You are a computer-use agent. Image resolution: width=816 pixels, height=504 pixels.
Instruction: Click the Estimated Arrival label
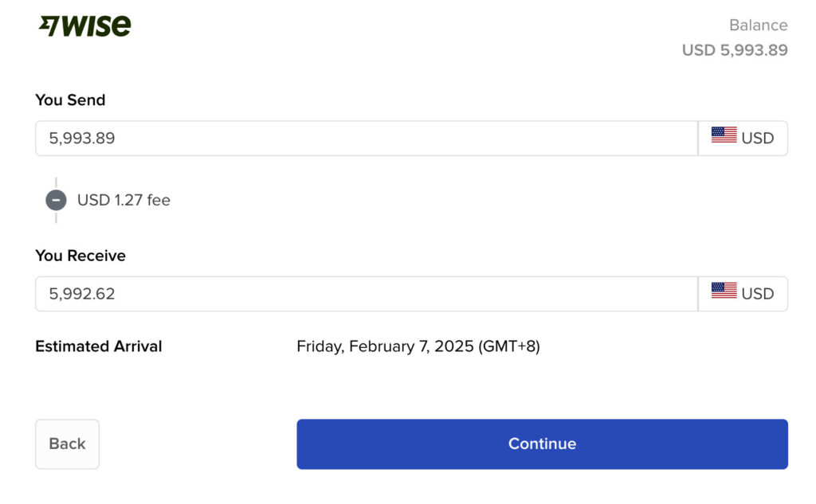(99, 346)
